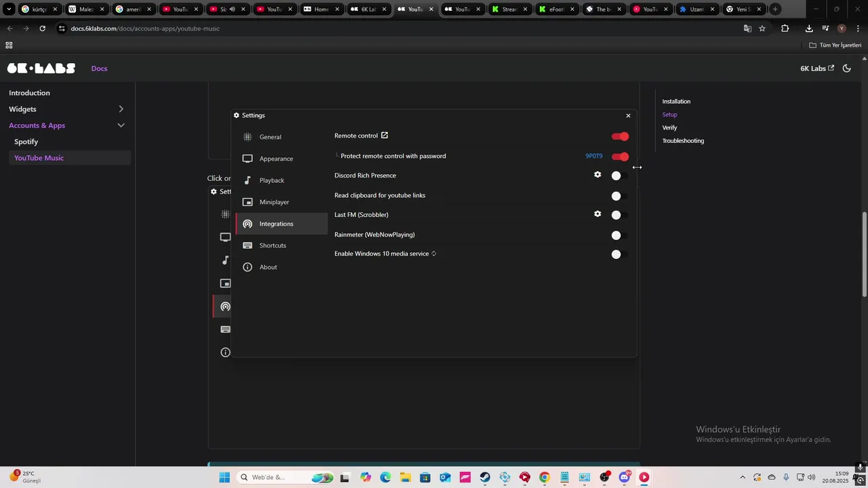Expand the Widgets sidebar section chevron
The height and width of the screenshot is (488, 868).
point(121,109)
